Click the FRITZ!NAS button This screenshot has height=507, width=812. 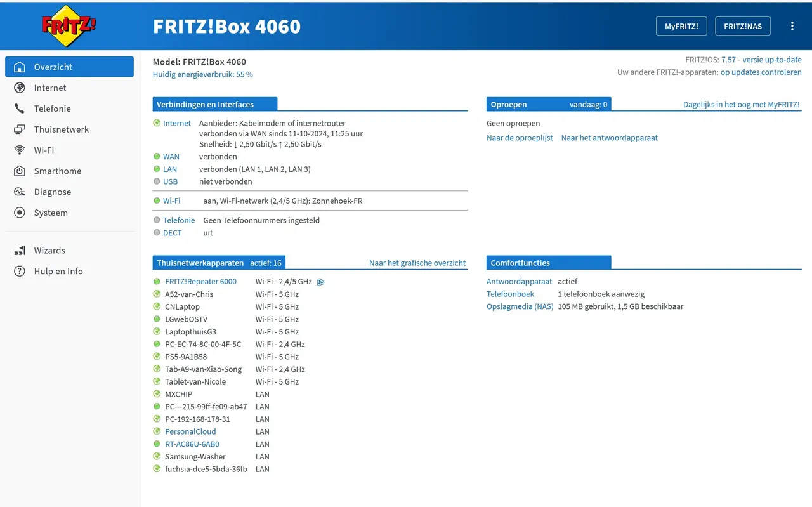pyautogui.click(x=743, y=26)
